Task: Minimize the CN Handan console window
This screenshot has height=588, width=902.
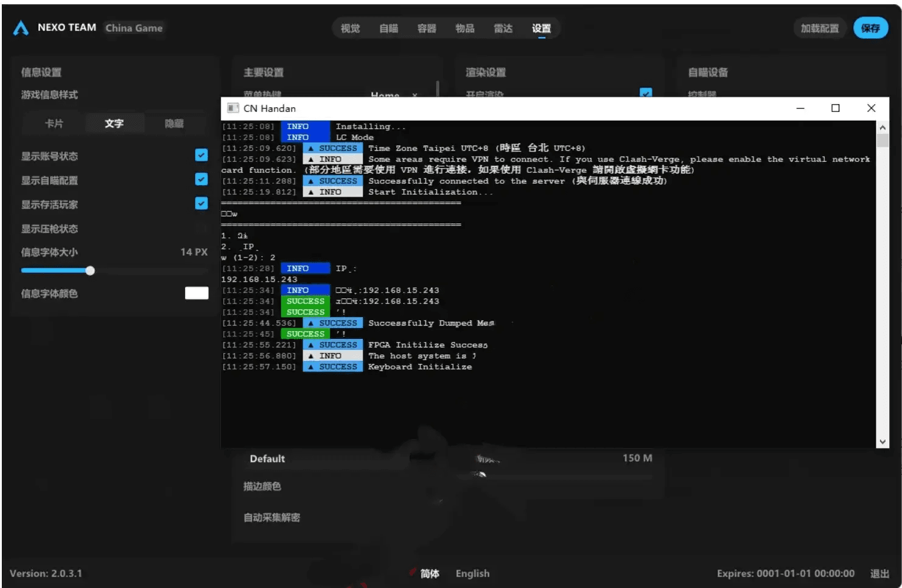Action: pyautogui.click(x=800, y=108)
